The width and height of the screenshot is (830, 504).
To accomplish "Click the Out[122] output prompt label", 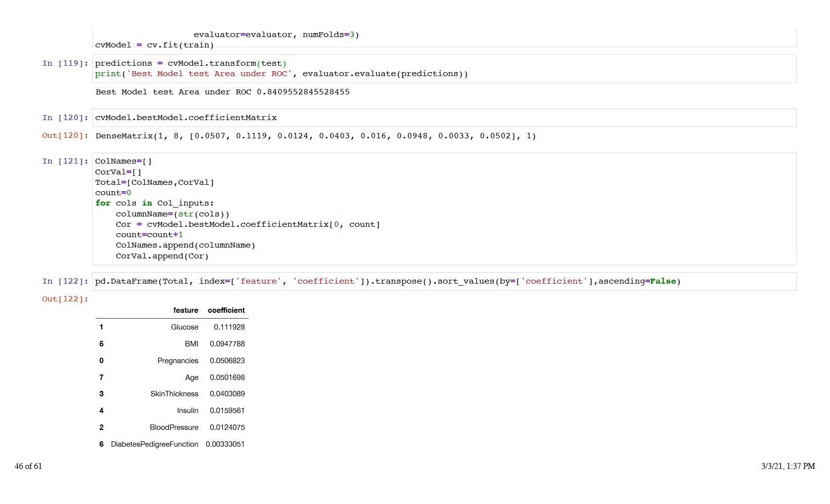I will 65,299.
